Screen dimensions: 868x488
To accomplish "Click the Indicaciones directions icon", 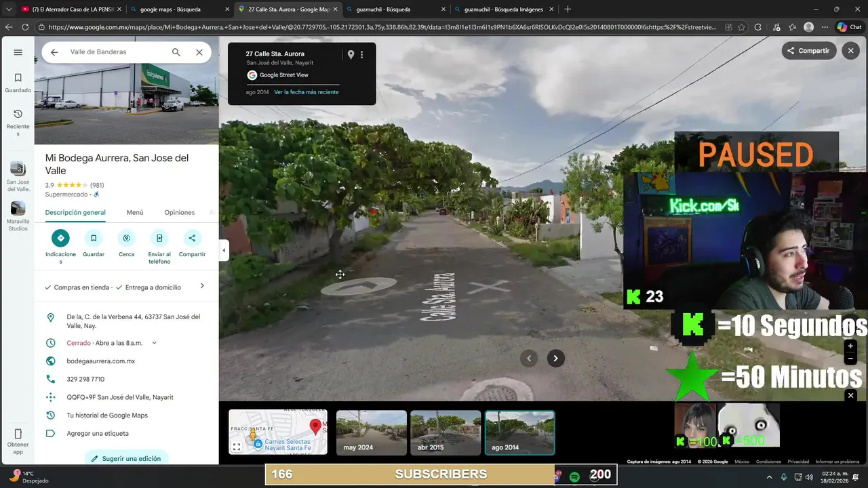I will pos(60,238).
